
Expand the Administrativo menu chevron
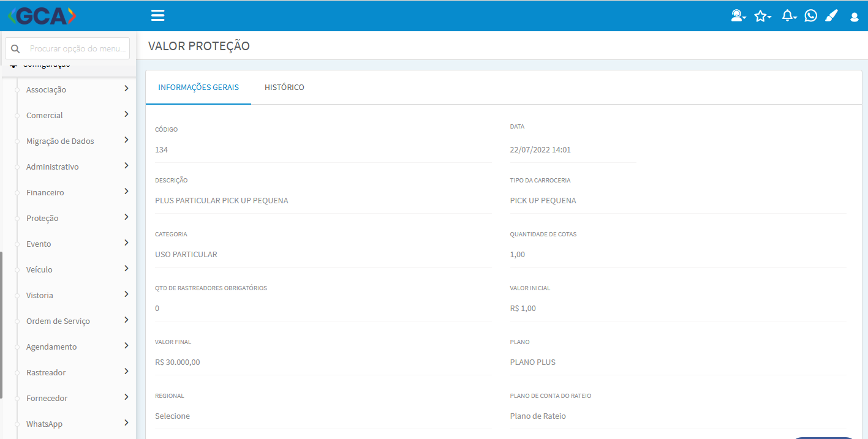(x=126, y=166)
